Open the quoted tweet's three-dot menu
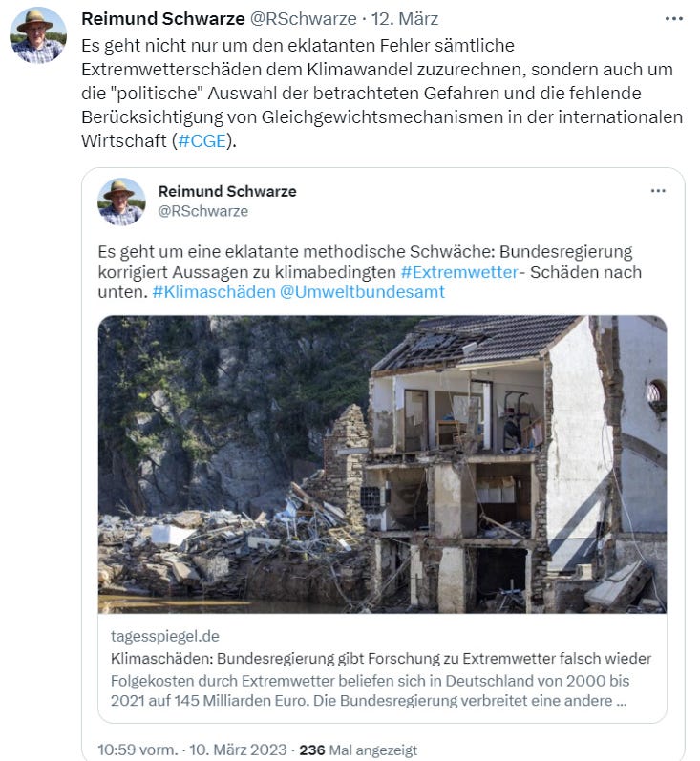The height and width of the screenshot is (761, 700). click(658, 191)
